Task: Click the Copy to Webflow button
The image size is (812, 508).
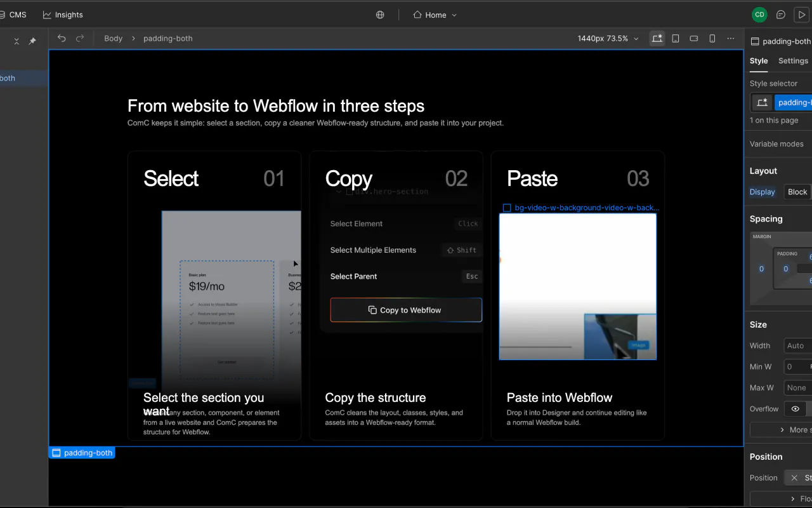Action: [x=406, y=310]
